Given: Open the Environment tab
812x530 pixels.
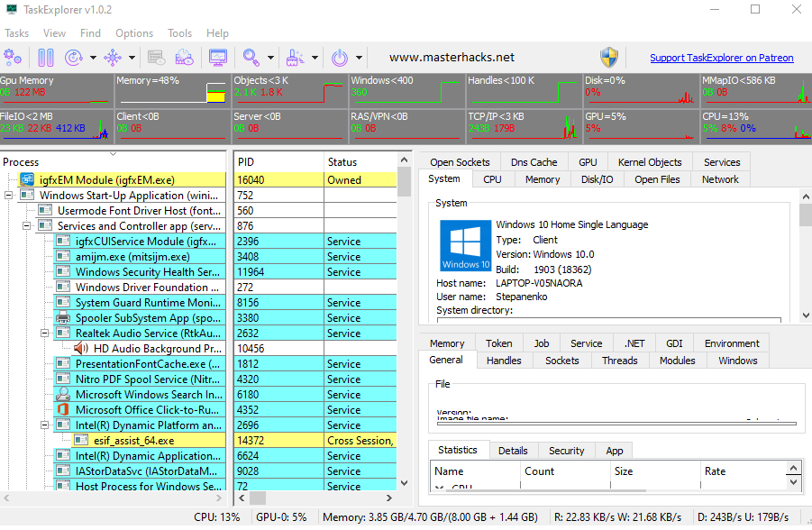Looking at the screenshot, I should 732,343.
